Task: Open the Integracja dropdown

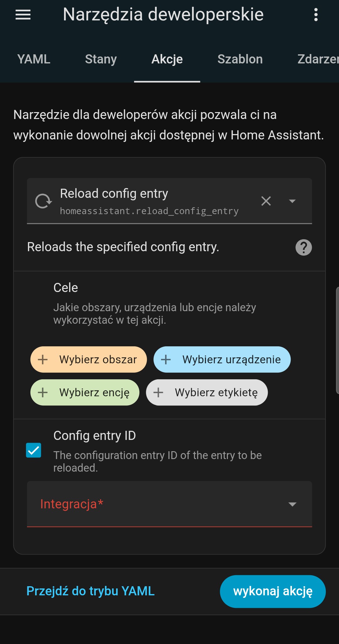Action: (169, 504)
